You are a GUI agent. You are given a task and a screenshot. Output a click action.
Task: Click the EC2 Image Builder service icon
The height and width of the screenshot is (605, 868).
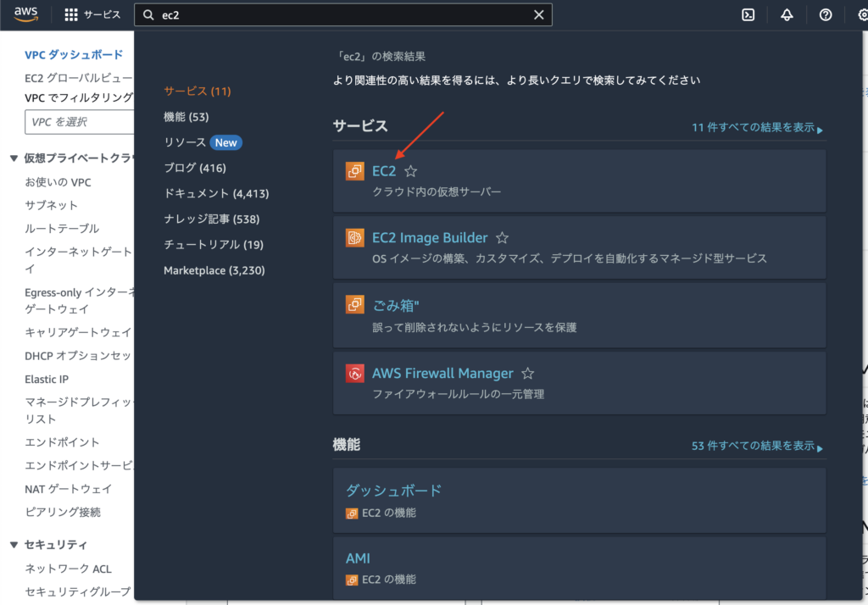(355, 237)
